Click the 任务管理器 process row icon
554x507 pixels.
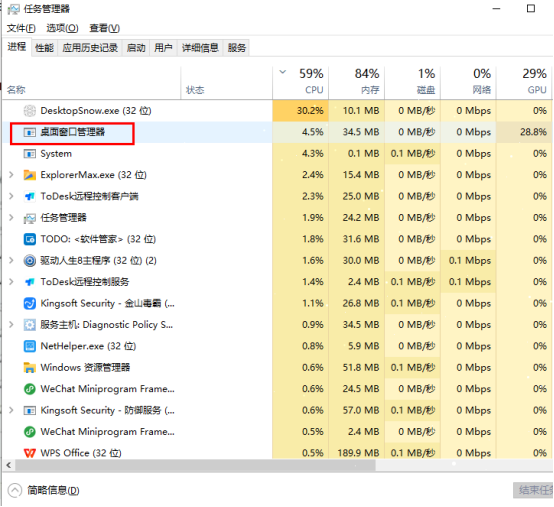(30, 218)
